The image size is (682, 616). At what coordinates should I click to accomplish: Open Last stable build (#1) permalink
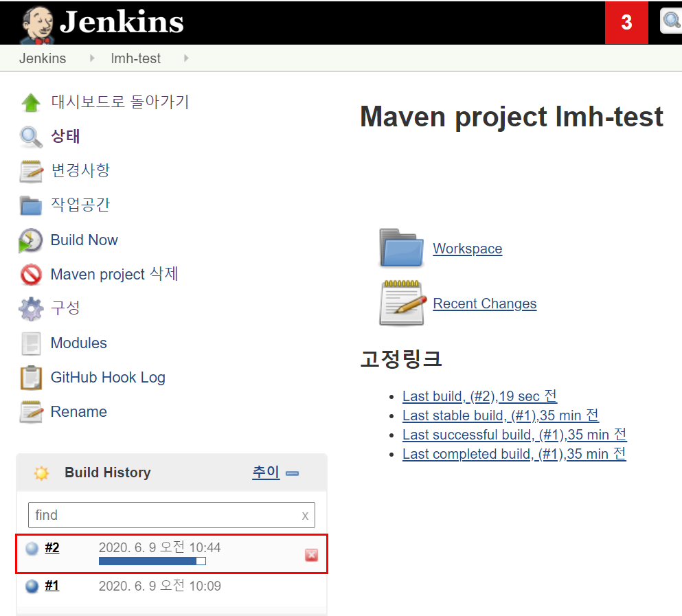point(501,415)
